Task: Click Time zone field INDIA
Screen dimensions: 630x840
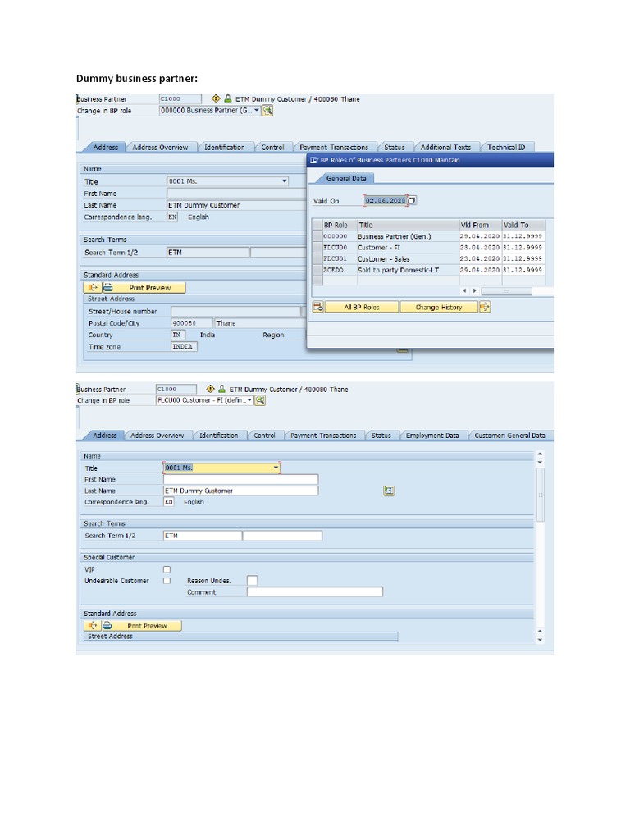Action: pyautogui.click(x=184, y=347)
